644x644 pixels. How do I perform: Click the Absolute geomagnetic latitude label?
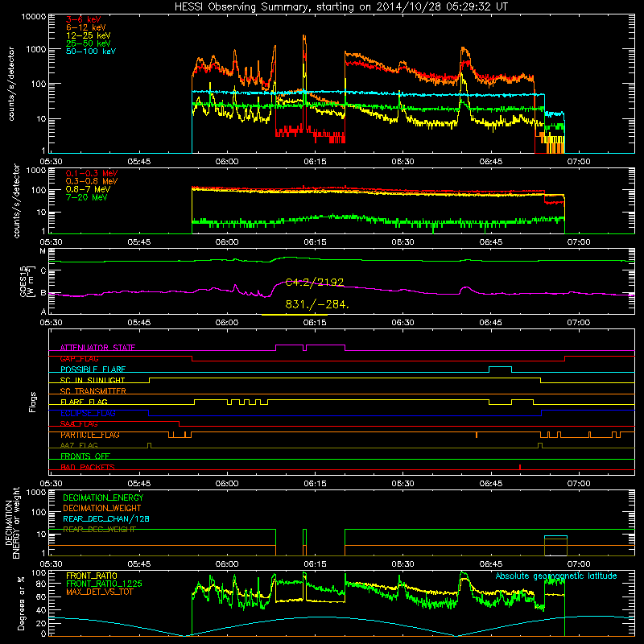click(556, 576)
